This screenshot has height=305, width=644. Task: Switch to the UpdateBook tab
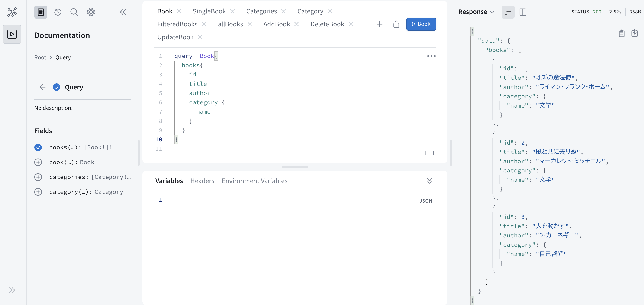[175, 37]
